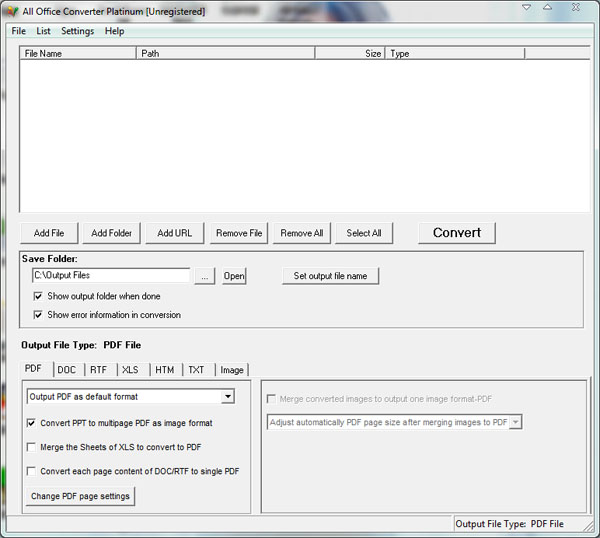
Task: Toggle Convert PPT to multipage PDF checkbox
Action: click(31, 423)
